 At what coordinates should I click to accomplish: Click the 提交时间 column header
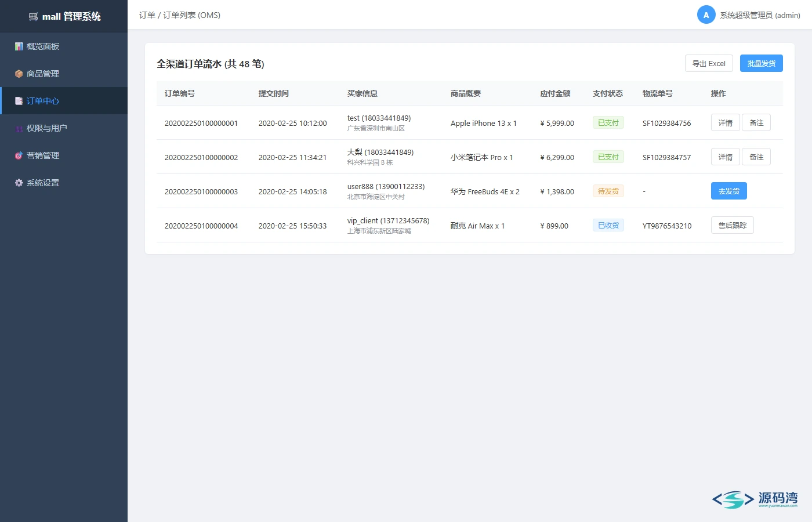click(x=274, y=93)
